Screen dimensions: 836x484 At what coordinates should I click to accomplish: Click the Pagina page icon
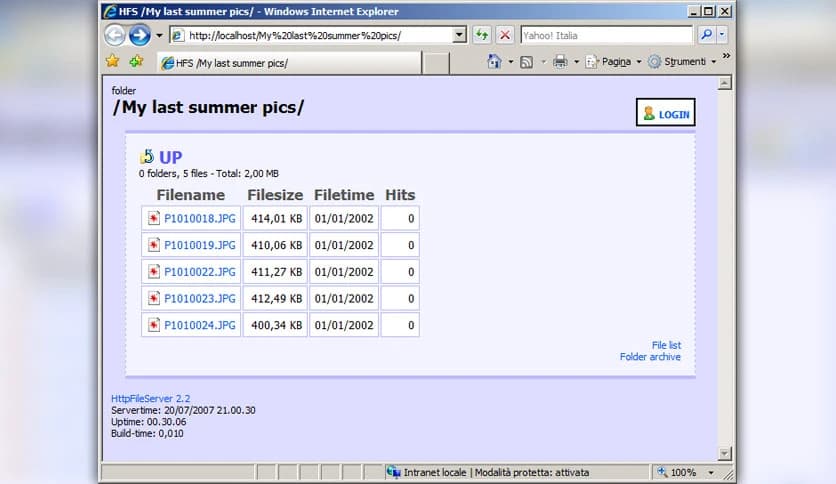click(591, 62)
